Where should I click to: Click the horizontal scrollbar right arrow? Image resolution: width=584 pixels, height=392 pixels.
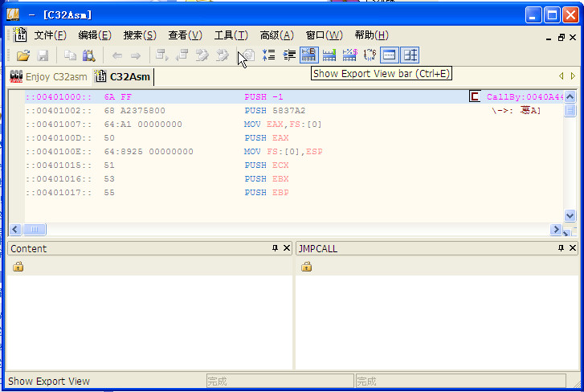[x=556, y=229]
